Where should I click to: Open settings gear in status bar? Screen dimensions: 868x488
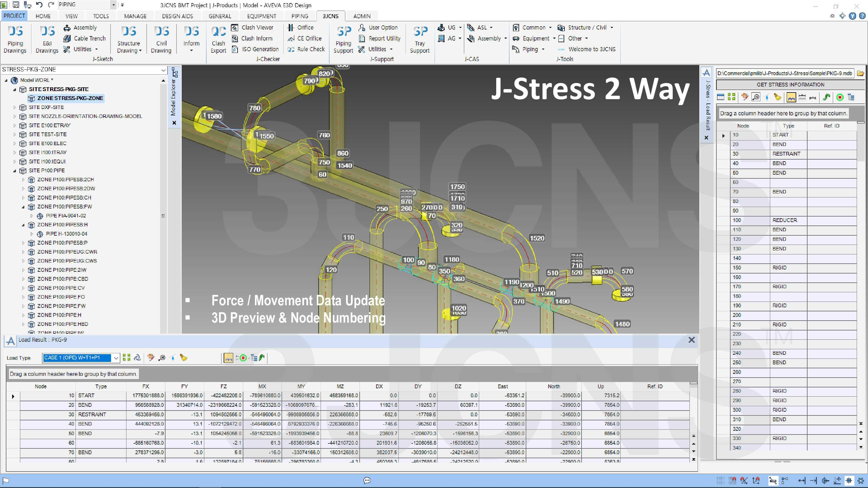(861, 480)
